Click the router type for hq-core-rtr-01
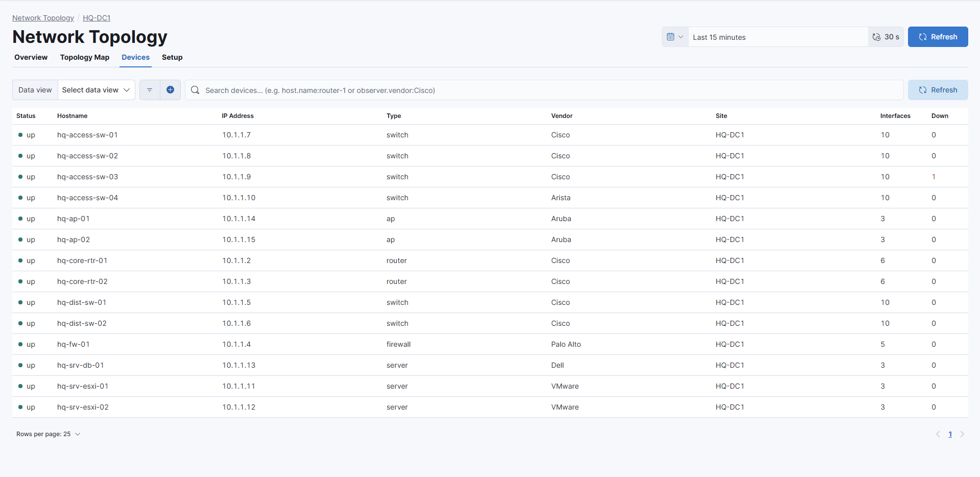Viewport: 980px width, 477px height. [396, 260]
